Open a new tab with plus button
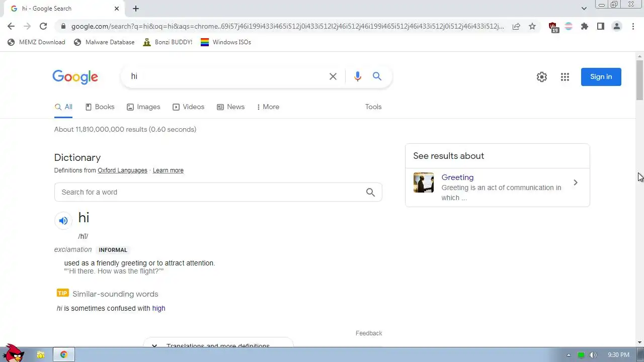The width and height of the screenshot is (644, 362). [x=136, y=9]
